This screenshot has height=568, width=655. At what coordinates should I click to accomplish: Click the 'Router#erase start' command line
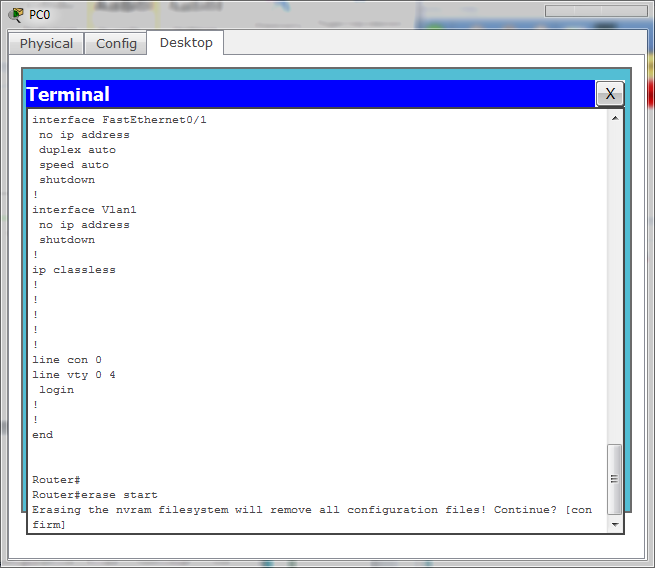[95, 495]
